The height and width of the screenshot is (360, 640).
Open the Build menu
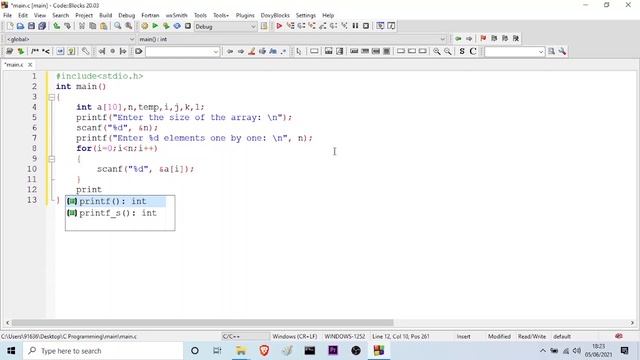click(x=105, y=15)
